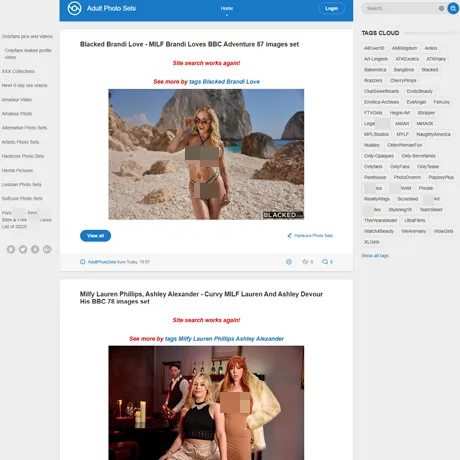This screenshot has width=460, height=460.
Task: Click the round icon left of views count
Action: click(289, 262)
